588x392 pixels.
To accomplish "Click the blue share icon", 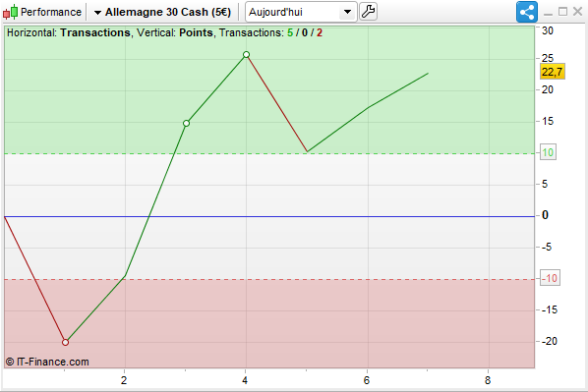I will [527, 12].
